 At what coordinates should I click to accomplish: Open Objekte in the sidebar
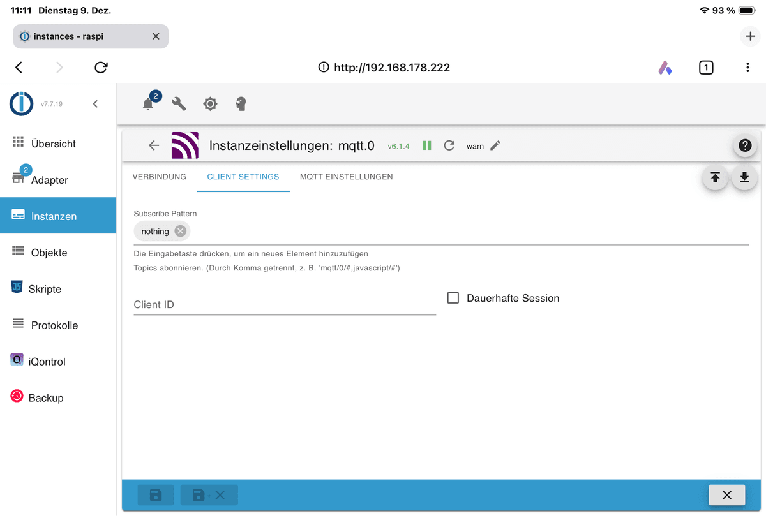tap(58, 253)
